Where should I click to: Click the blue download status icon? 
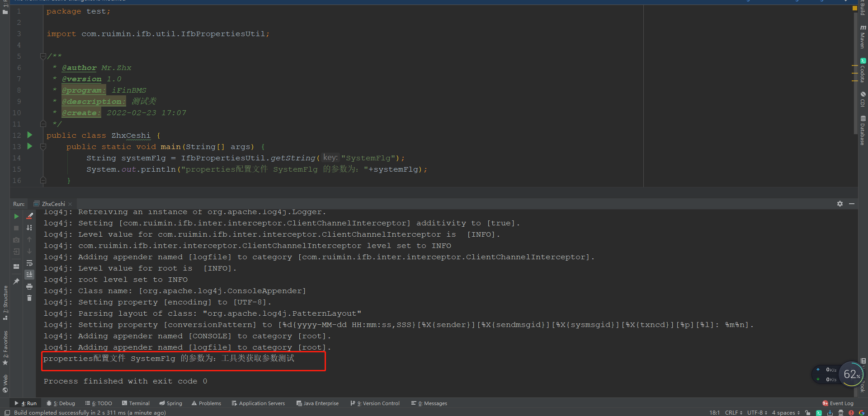pyautogui.click(x=830, y=412)
